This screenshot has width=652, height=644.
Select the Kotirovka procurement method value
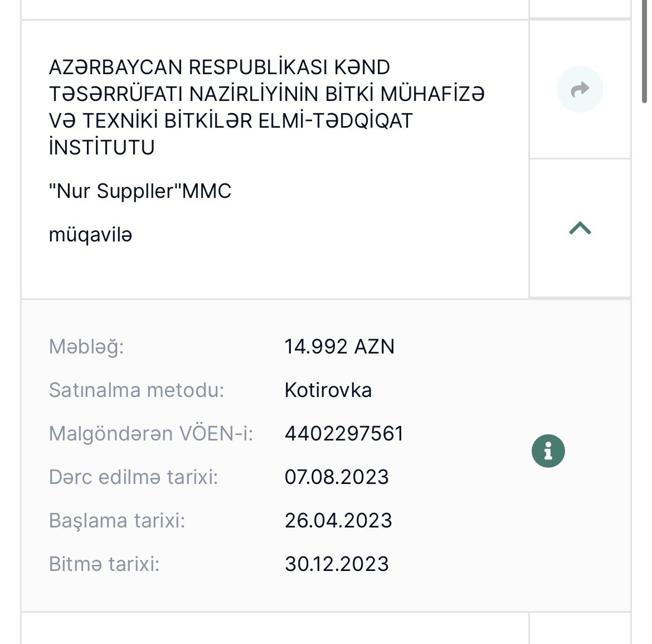pyautogui.click(x=328, y=390)
